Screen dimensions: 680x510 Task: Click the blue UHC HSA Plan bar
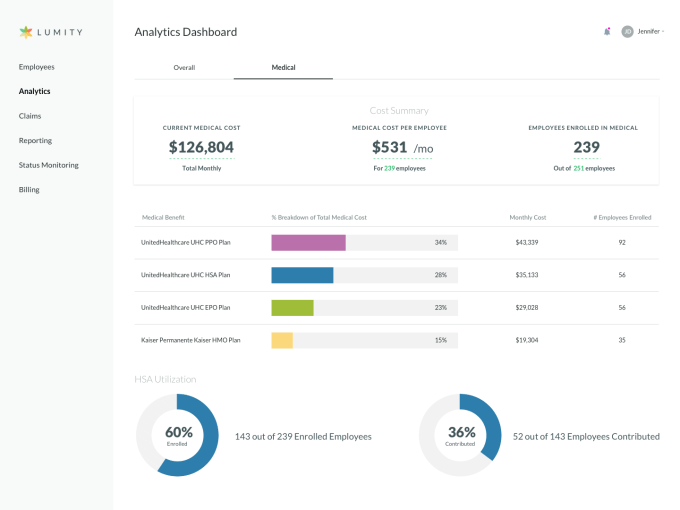point(302,275)
